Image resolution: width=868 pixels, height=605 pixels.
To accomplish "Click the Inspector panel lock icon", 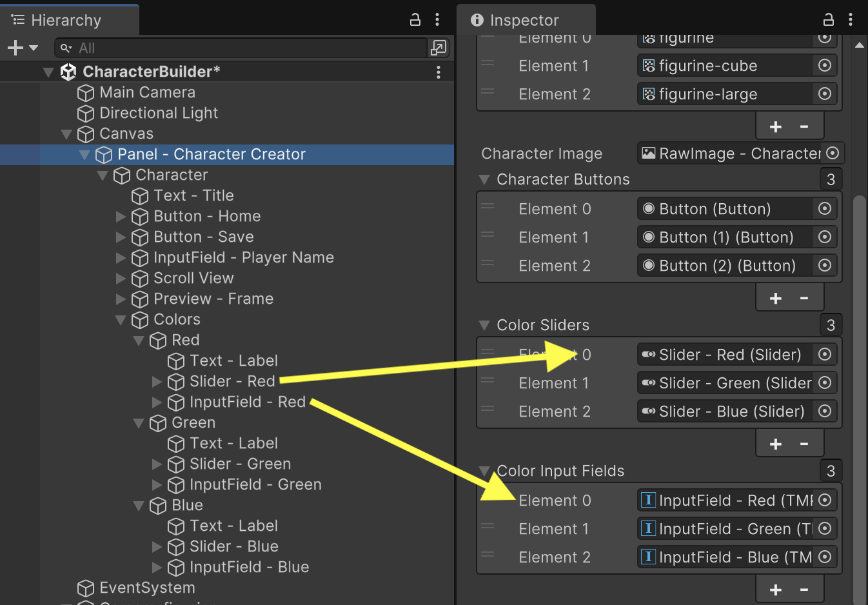I will pyautogui.click(x=829, y=20).
